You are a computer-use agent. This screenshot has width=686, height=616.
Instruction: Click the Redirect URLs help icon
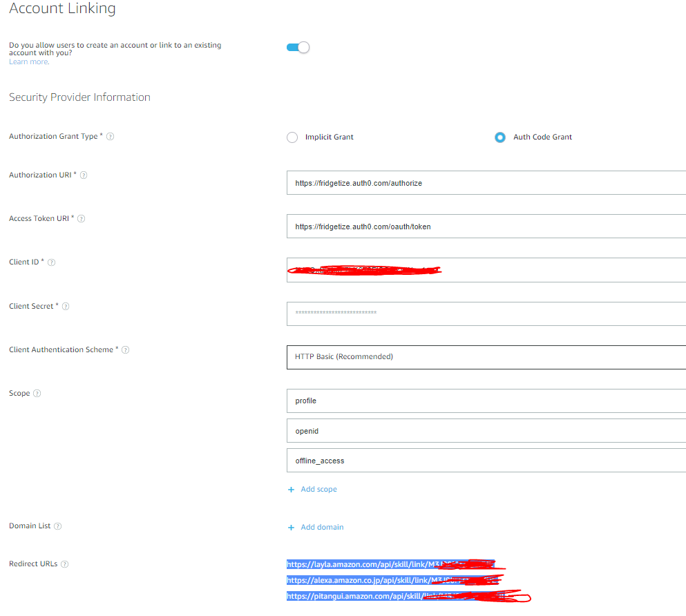(64, 564)
